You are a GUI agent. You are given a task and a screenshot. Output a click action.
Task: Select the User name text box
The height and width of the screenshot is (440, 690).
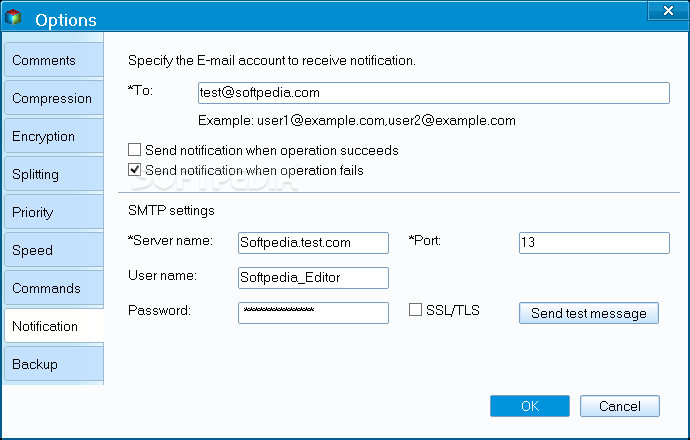coord(313,278)
